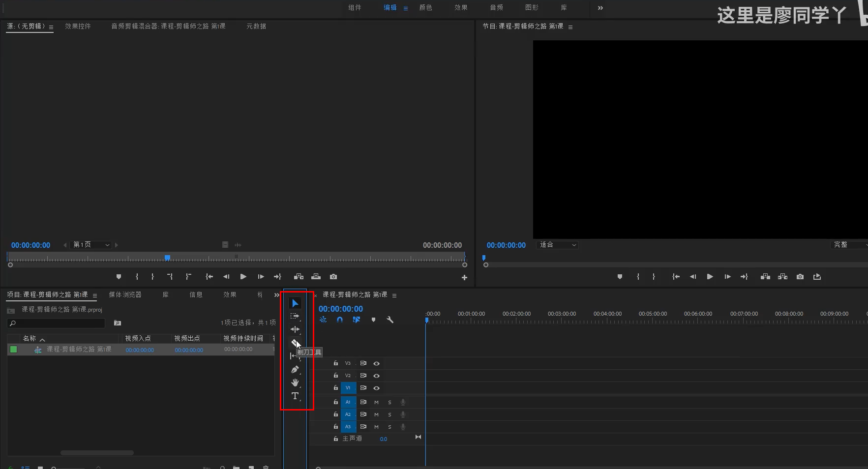
Task: Toggle Snap magnet in timeline
Action: [340, 320]
